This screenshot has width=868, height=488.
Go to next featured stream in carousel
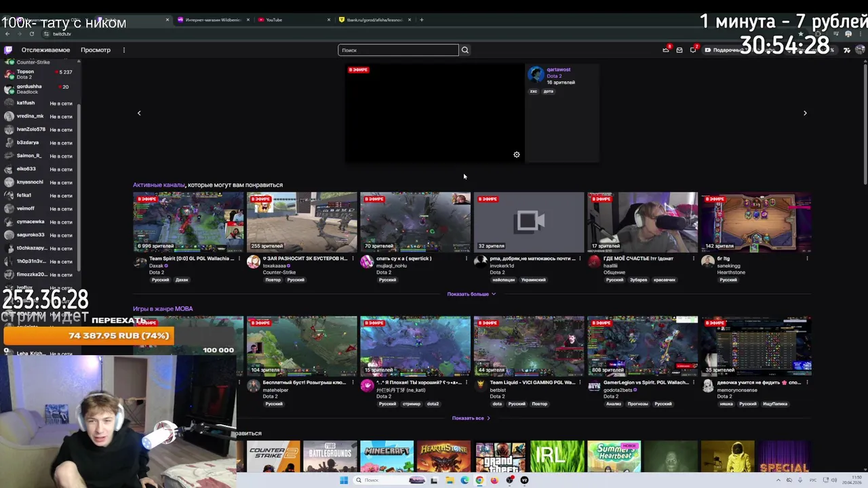(x=805, y=113)
